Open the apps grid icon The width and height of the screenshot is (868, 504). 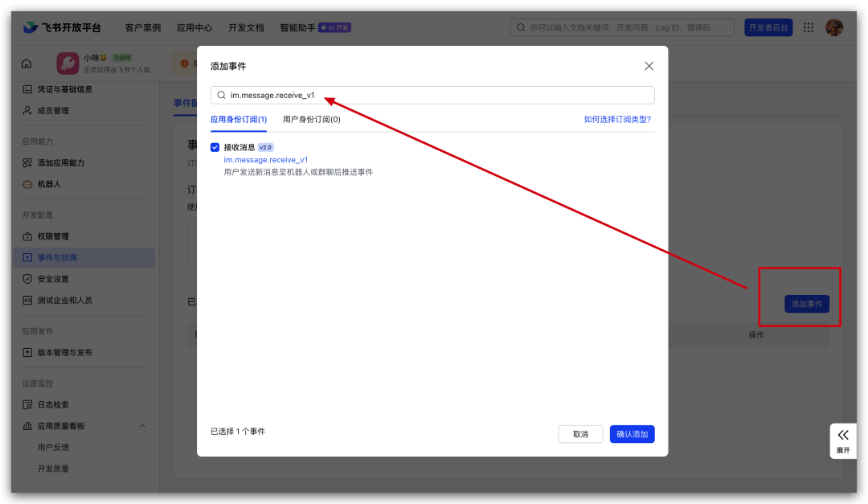pos(809,27)
